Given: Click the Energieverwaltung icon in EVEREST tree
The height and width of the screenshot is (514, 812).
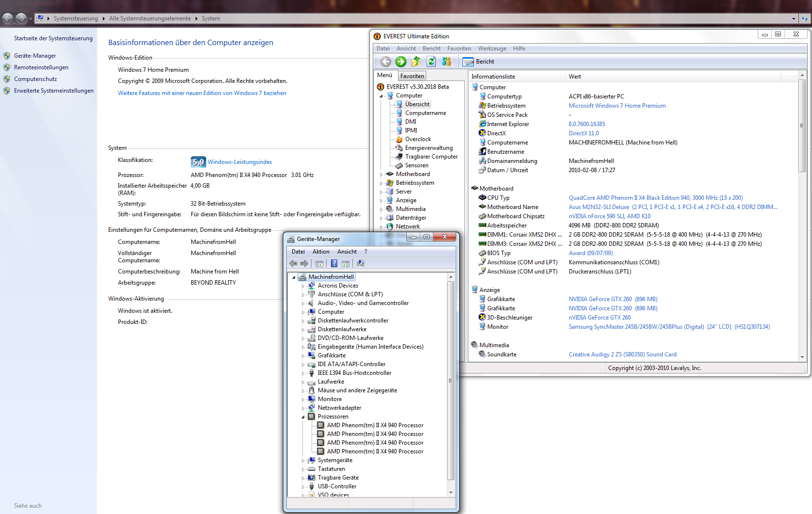Looking at the screenshot, I should point(399,148).
